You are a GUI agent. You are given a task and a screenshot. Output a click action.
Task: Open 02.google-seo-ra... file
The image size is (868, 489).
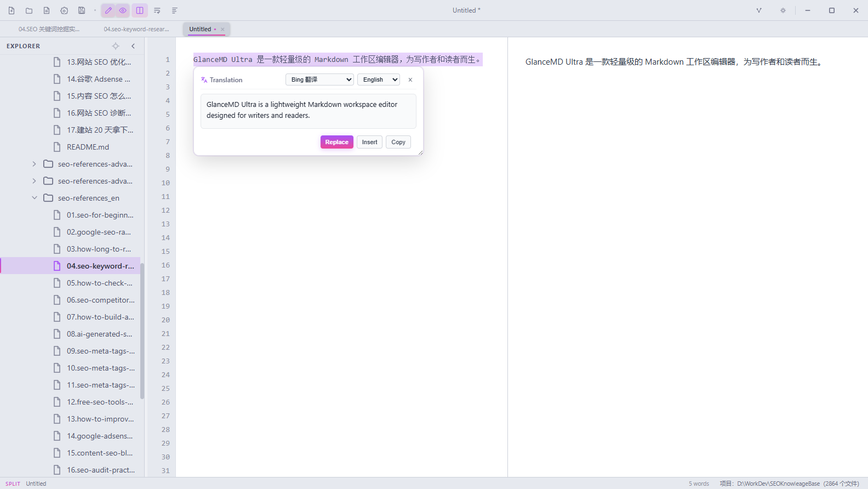coord(70,232)
